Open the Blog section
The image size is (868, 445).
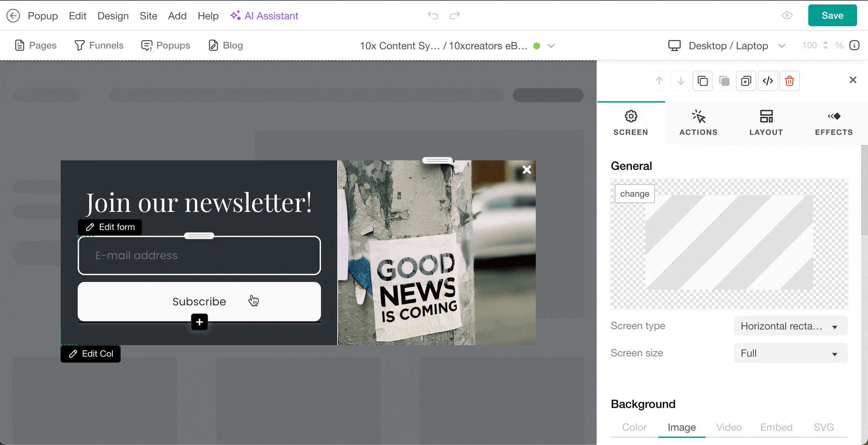pos(225,45)
